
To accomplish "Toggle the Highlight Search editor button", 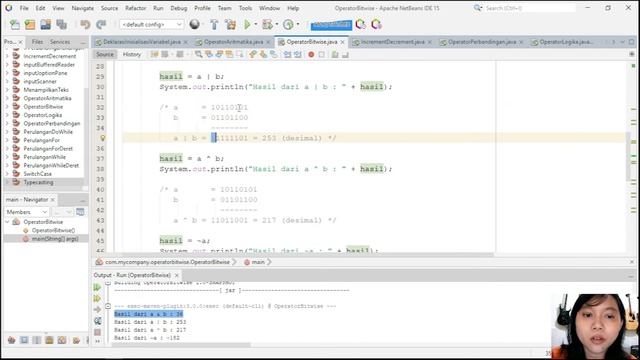I will [229, 54].
